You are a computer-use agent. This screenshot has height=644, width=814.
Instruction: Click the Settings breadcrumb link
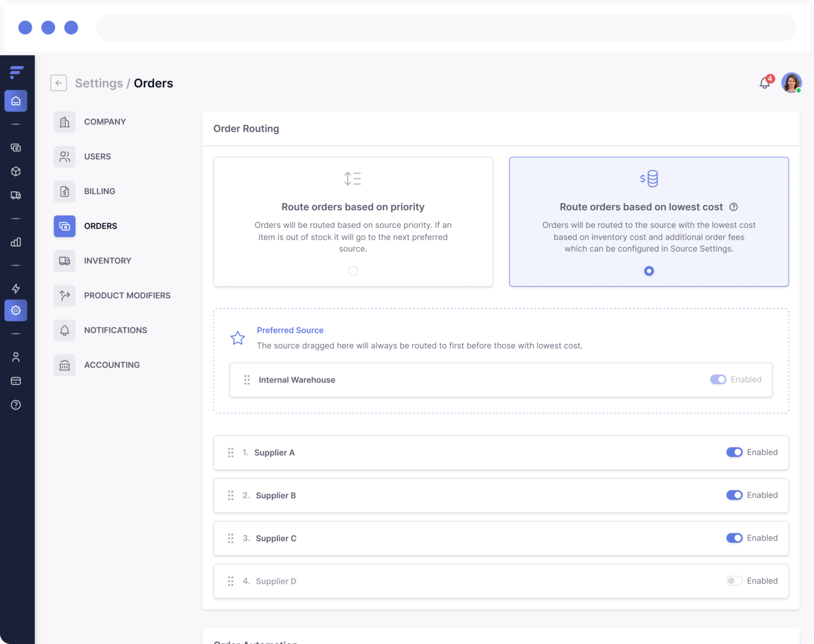tap(99, 83)
